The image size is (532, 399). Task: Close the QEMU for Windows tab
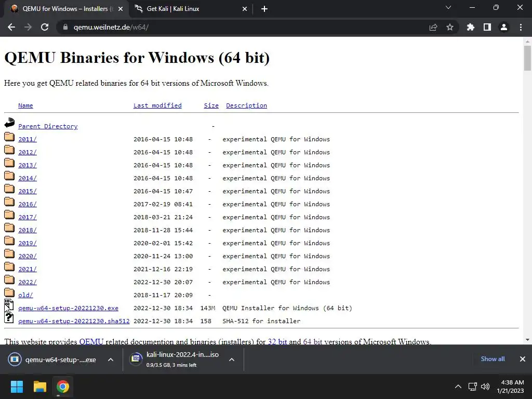(121, 9)
